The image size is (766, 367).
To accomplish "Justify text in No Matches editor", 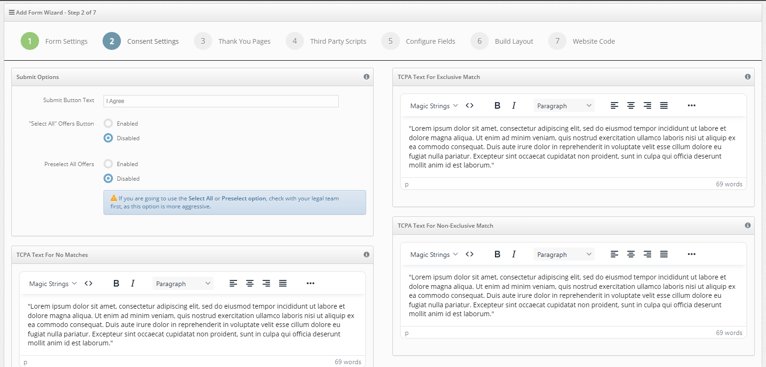I will [283, 283].
